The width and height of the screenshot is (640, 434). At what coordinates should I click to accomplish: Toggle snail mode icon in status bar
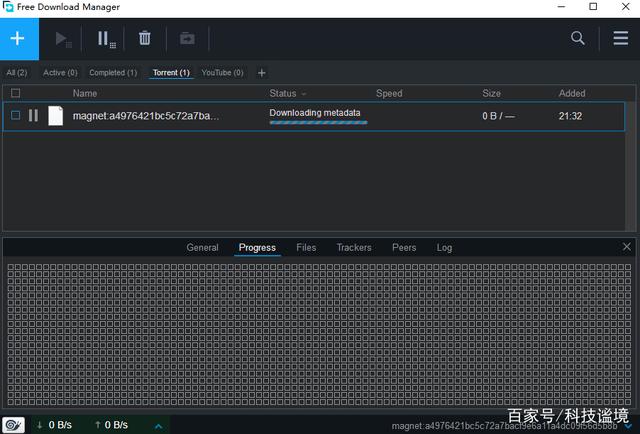point(13,425)
